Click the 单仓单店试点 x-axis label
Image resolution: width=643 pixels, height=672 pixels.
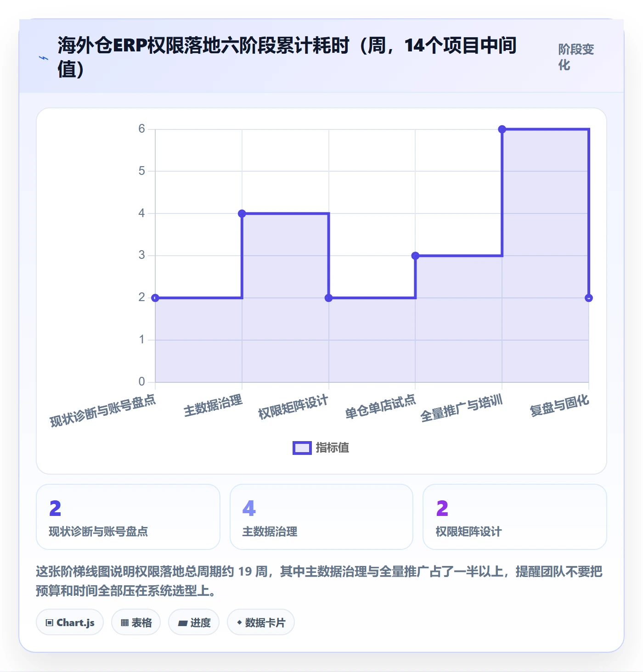380,407
